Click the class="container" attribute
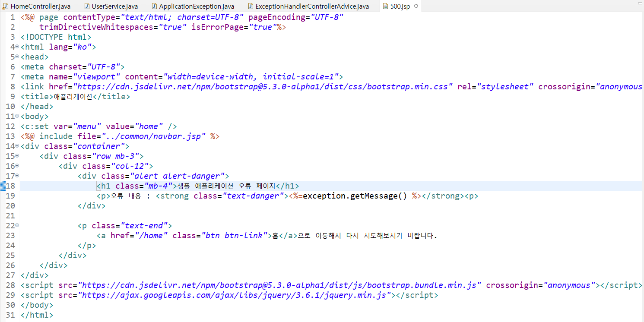This screenshot has width=644, height=322. pos(84,146)
